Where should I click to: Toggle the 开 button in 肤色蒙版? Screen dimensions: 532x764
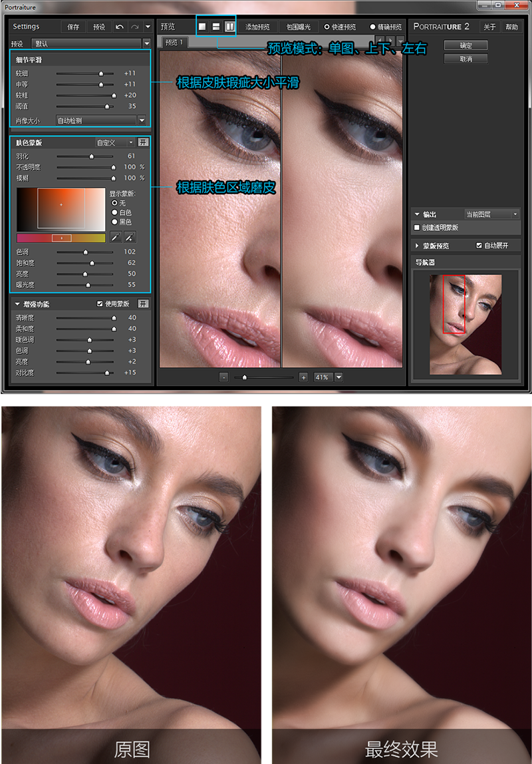click(143, 142)
